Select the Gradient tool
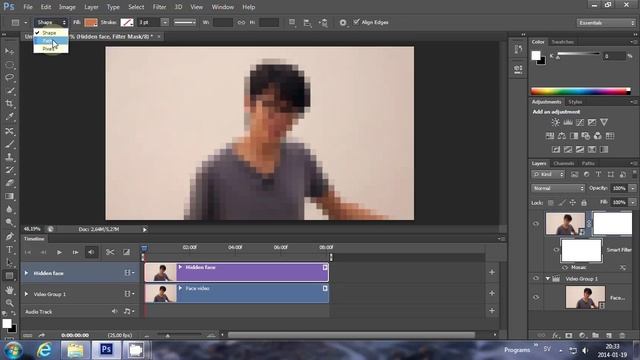640x360 pixels. (x=9, y=196)
